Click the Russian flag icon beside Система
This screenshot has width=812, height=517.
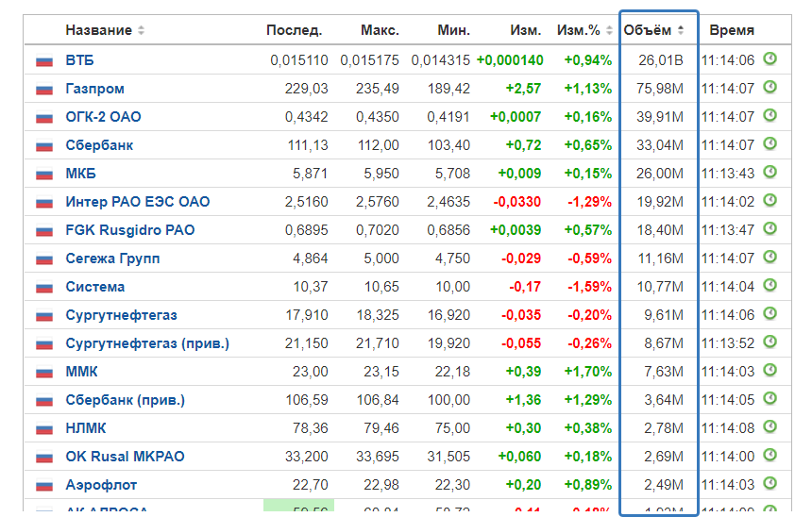44,288
